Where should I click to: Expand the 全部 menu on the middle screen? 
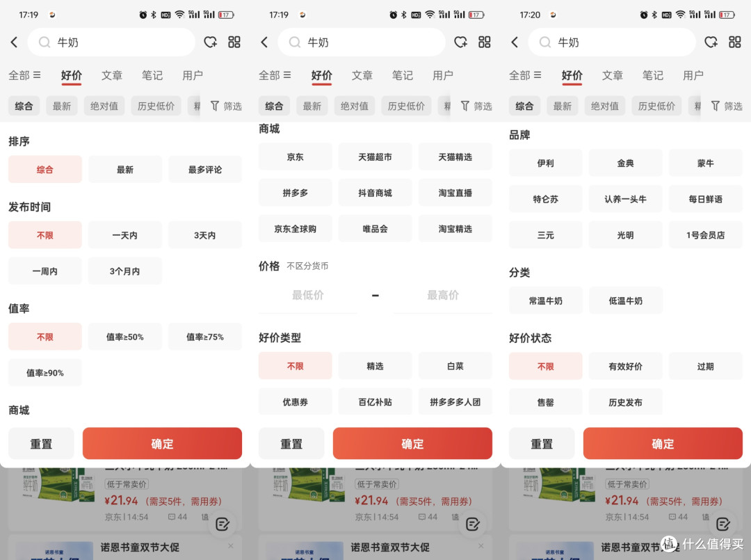(275, 75)
